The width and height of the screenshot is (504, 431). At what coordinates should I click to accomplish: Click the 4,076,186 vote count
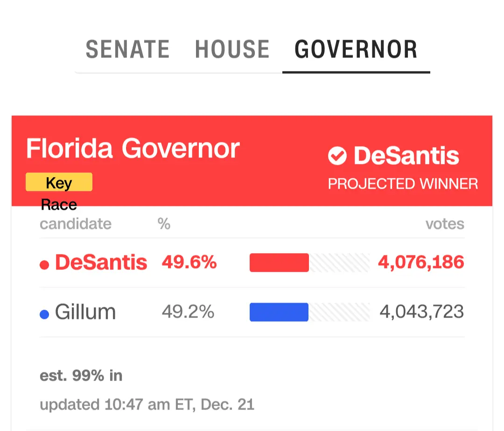point(421,262)
